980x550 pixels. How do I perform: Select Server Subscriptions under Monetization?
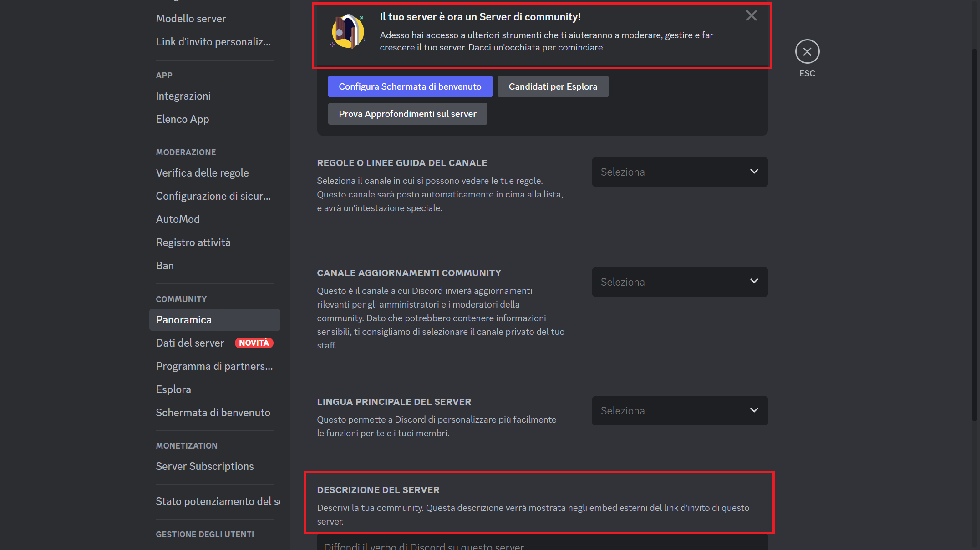point(205,466)
